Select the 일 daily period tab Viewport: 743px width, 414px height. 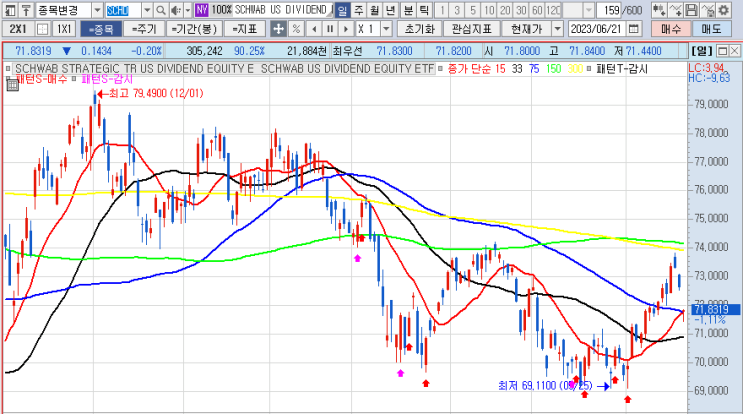tap(342, 10)
